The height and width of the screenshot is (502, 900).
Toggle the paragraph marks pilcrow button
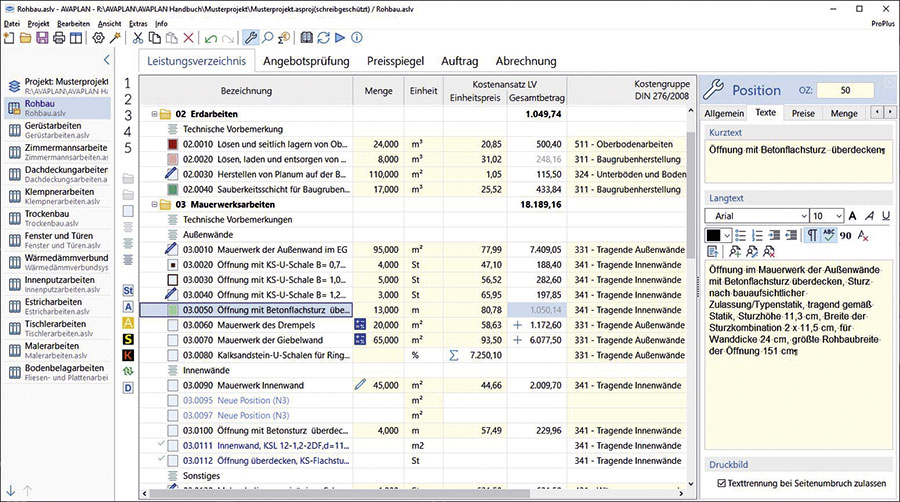pyautogui.click(x=812, y=235)
